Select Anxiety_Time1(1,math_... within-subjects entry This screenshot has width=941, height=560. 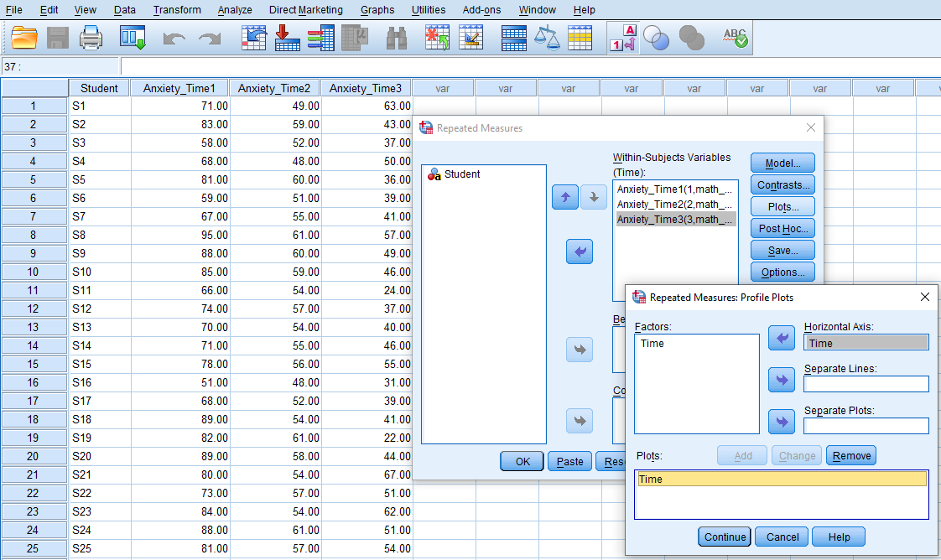(x=674, y=189)
